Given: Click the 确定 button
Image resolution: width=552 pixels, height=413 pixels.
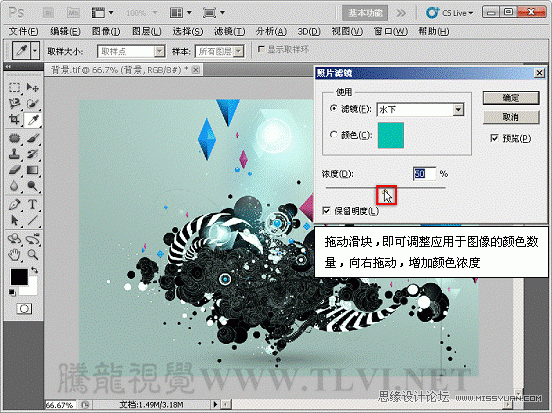Looking at the screenshot, I should click(x=511, y=98).
